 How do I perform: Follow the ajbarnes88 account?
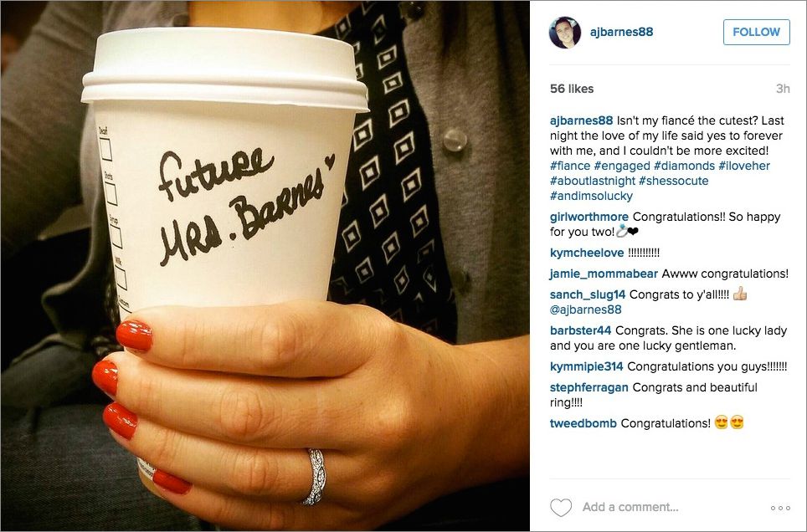click(x=756, y=32)
